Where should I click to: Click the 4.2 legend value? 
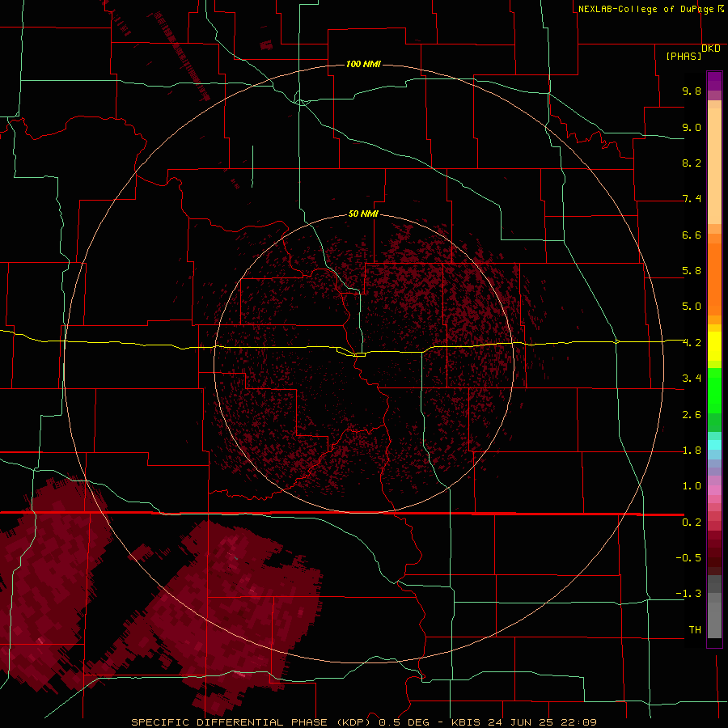(692, 343)
